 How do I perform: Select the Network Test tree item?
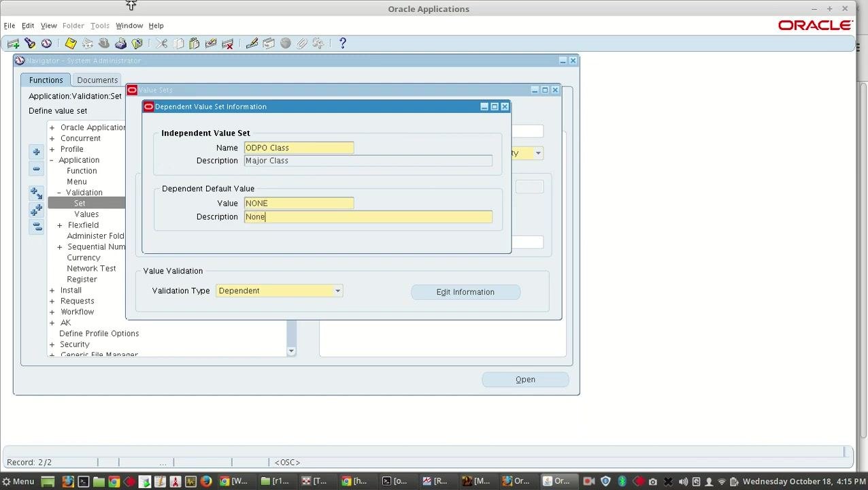pyautogui.click(x=91, y=269)
